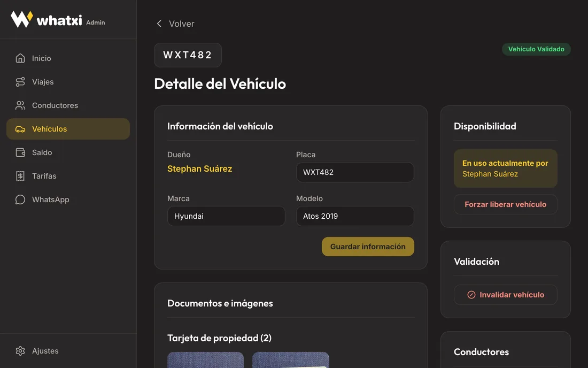Screen dimensions: 588x368
Task: Click Forzar liberar vehículo button
Action: click(506, 204)
